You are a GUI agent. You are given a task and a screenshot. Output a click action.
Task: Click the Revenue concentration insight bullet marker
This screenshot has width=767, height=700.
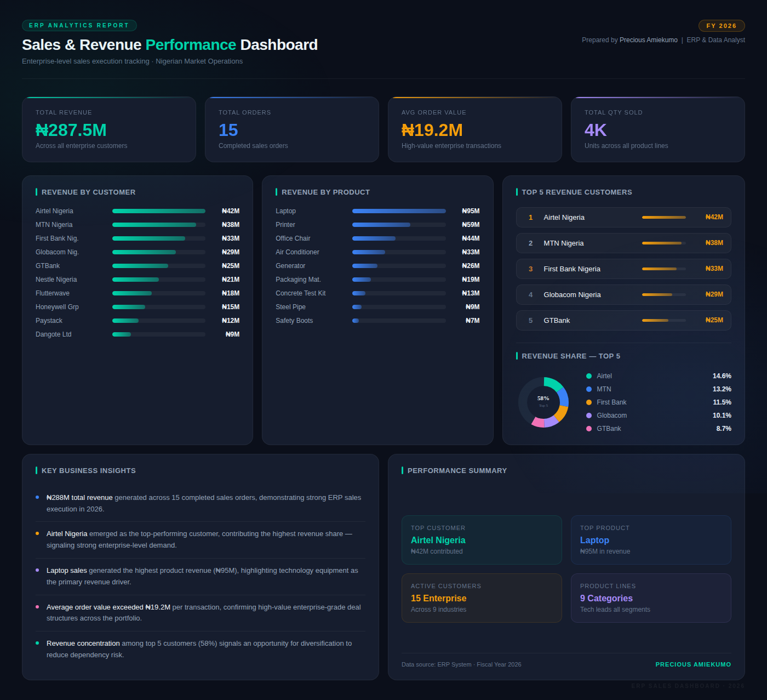click(38, 644)
